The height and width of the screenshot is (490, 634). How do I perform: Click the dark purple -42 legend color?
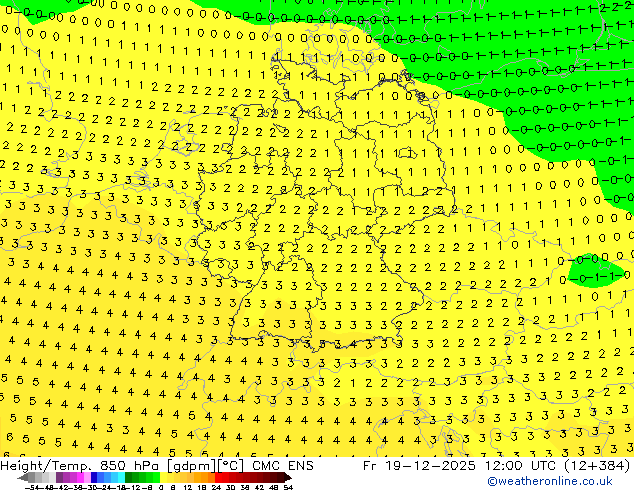tap(59, 477)
